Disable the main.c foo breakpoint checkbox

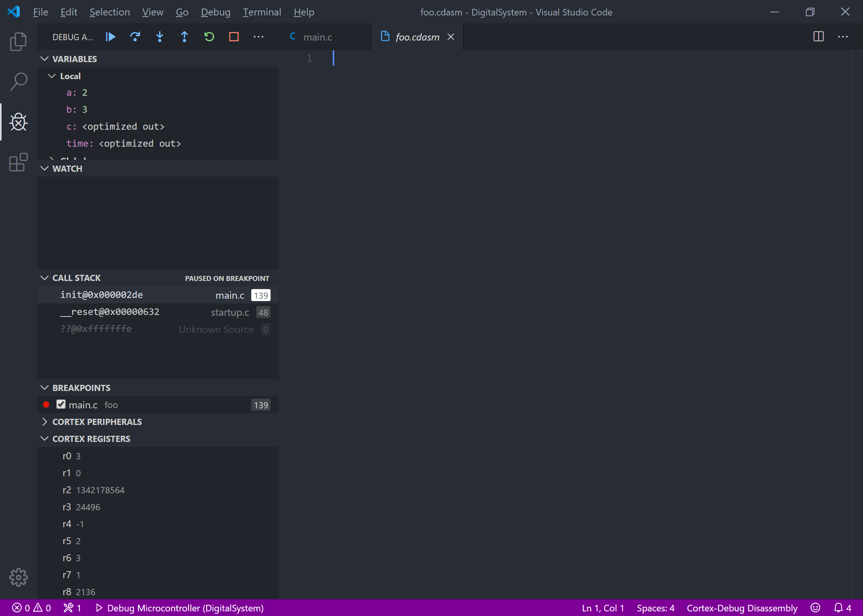click(61, 404)
